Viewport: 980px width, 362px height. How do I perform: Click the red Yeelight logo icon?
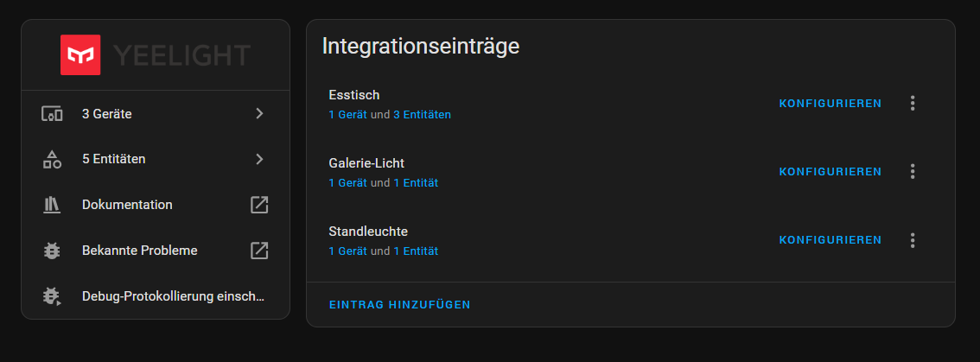click(80, 55)
